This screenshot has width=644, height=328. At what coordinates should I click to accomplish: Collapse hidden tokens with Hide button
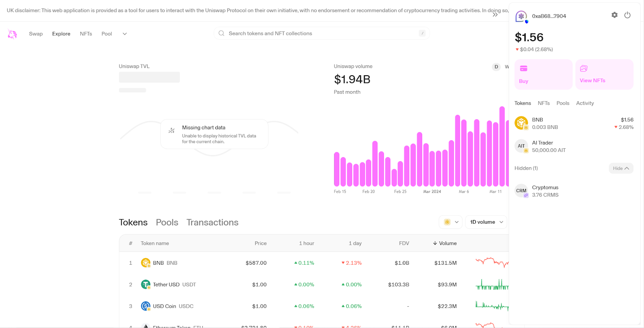621,168
